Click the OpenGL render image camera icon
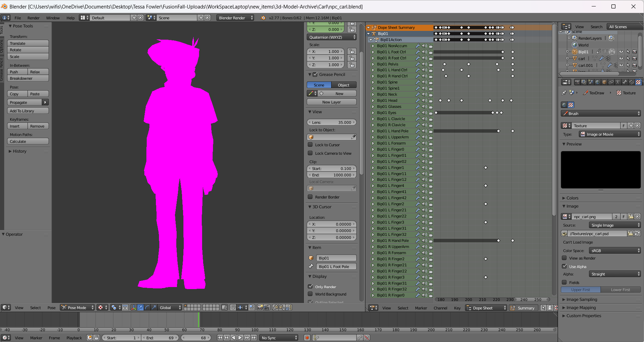644x342 pixels. pyautogui.click(x=260, y=307)
